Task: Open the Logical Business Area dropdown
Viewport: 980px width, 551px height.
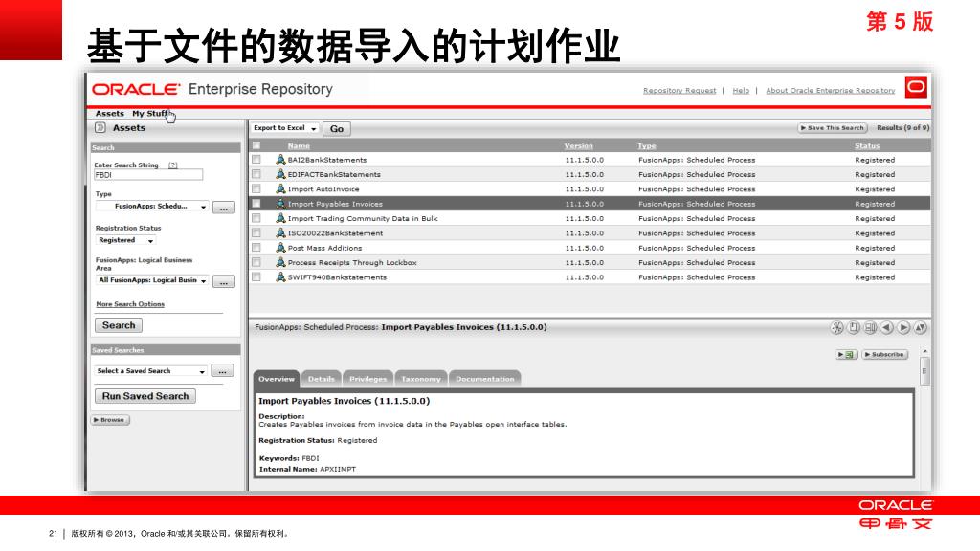Action: pyautogui.click(x=152, y=280)
